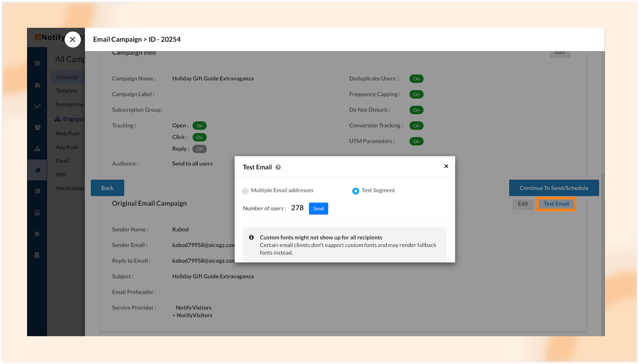Screen dimensions: 639x364
Task: Open the indented list sidebar icon
Action: pos(38,191)
